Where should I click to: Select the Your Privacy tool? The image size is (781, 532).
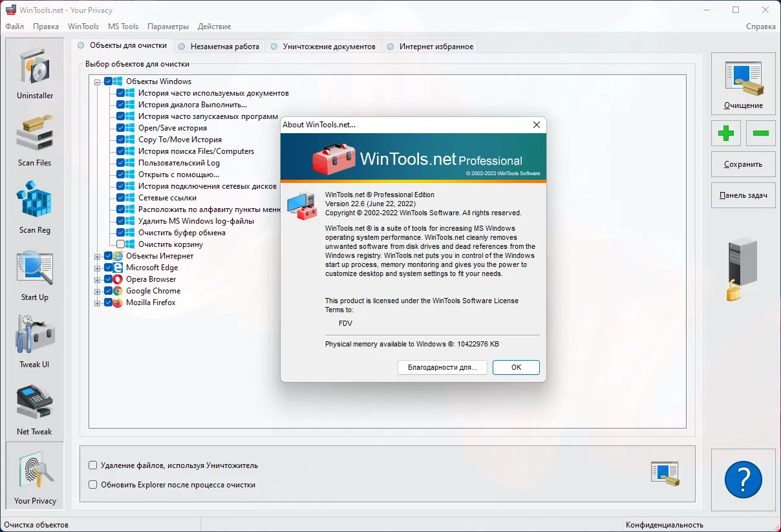[35, 476]
